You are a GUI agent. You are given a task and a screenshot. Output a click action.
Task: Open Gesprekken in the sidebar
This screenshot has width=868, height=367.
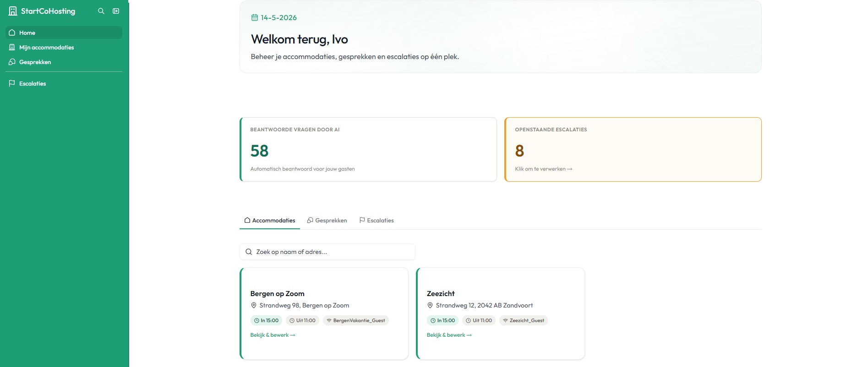pos(64,62)
